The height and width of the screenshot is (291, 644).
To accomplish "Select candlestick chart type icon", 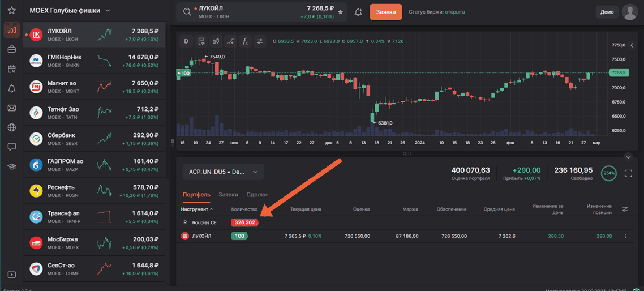I will 216,41.
